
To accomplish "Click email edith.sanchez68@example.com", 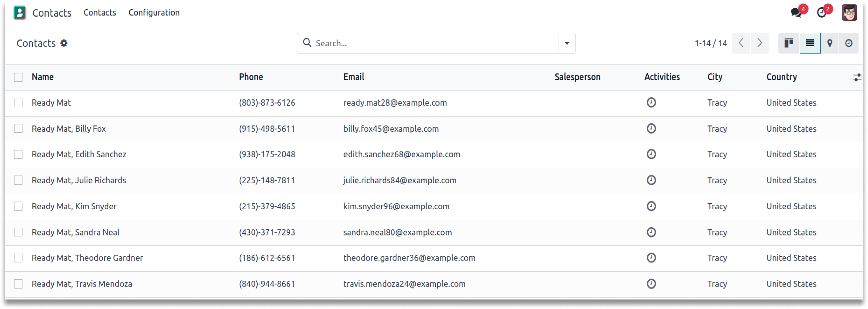I will pyautogui.click(x=402, y=154).
